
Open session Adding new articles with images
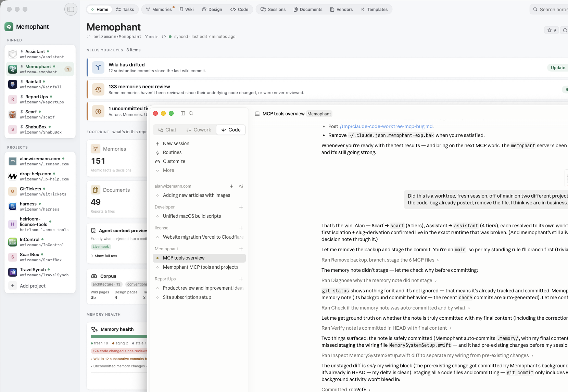click(x=199, y=195)
